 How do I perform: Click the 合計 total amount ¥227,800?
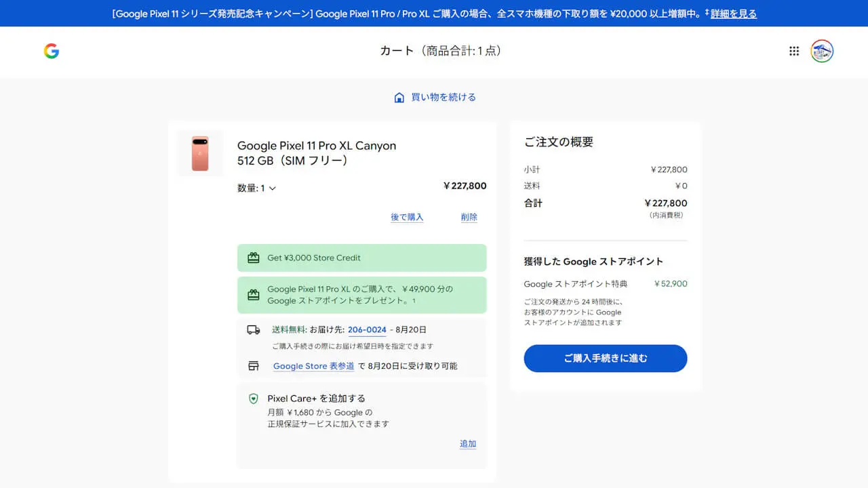point(666,203)
